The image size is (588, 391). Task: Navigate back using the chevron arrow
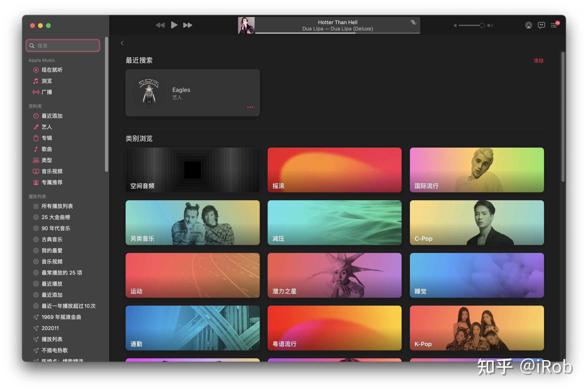point(122,43)
